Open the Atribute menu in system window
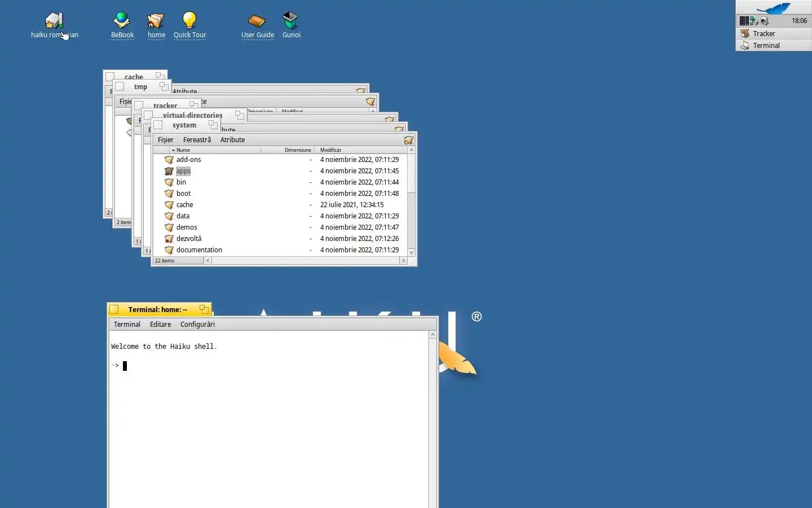 click(x=232, y=140)
